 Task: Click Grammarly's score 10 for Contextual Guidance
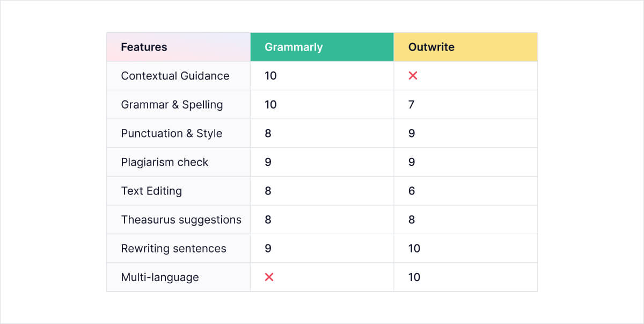point(270,76)
